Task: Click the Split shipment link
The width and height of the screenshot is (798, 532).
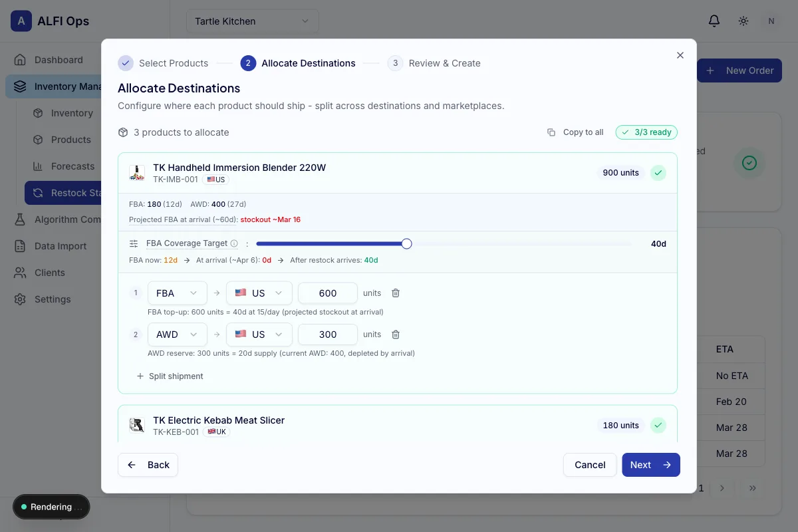Action: click(x=170, y=376)
